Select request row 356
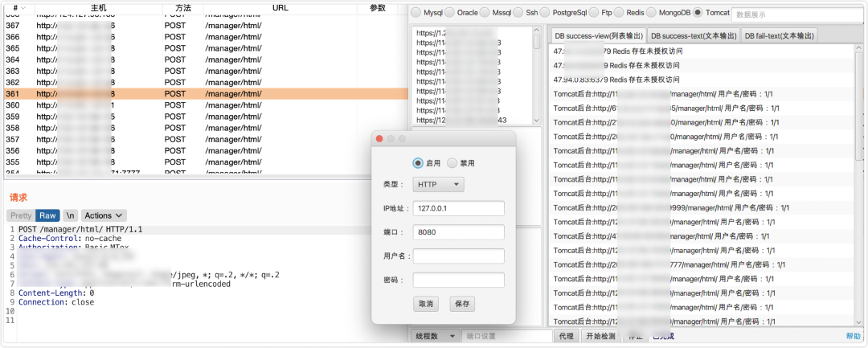 click(x=205, y=150)
